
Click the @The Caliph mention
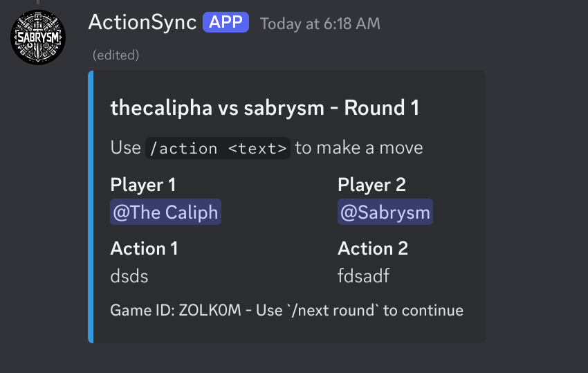pyautogui.click(x=165, y=212)
